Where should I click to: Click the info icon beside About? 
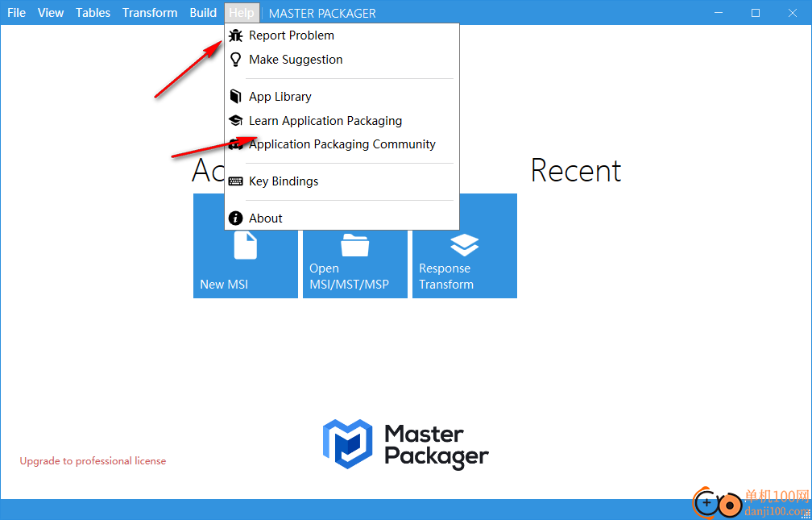click(235, 218)
